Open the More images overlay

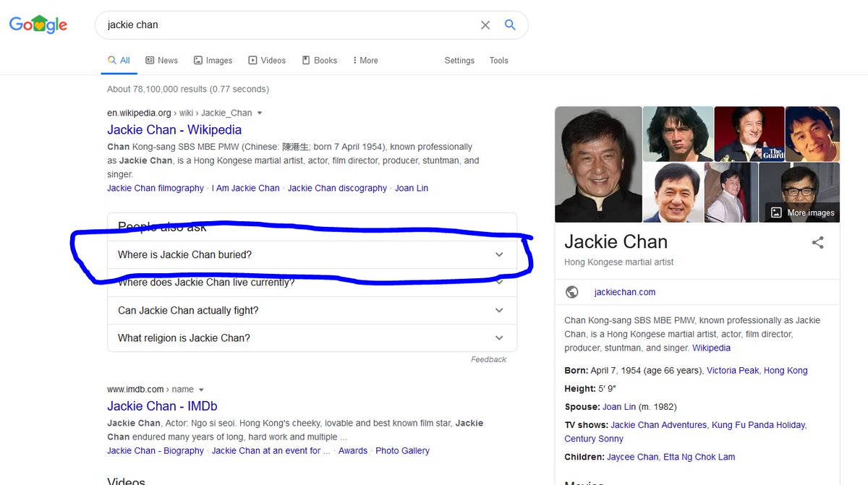point(803,213)
